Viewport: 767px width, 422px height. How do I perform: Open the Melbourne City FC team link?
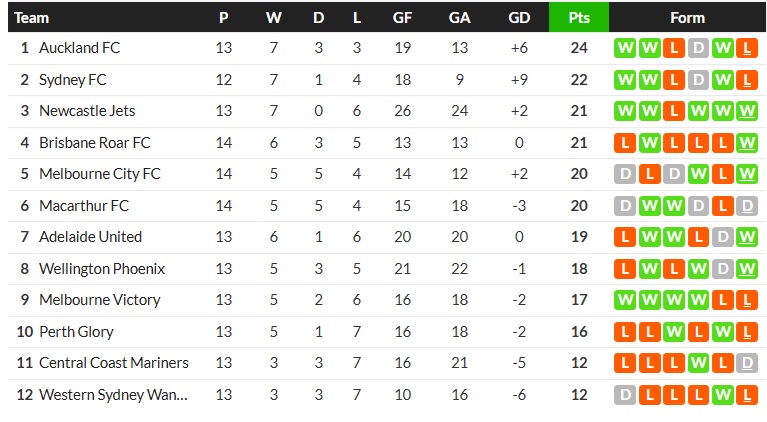[99, 174]
